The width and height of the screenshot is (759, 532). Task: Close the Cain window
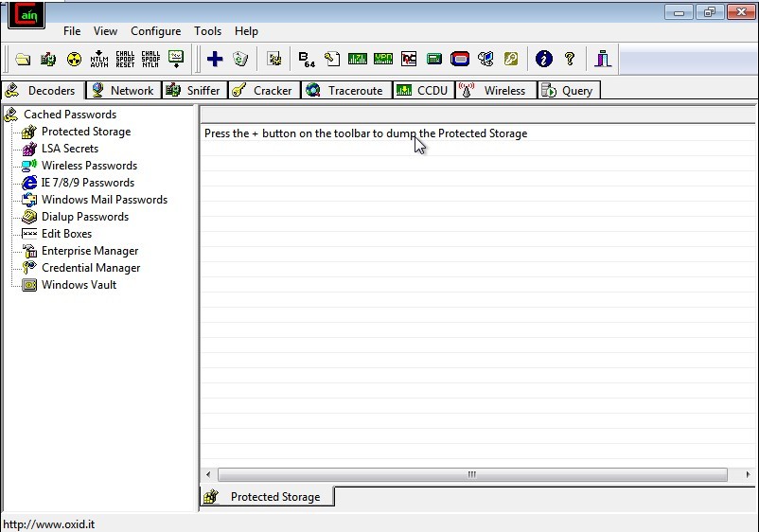741,12
